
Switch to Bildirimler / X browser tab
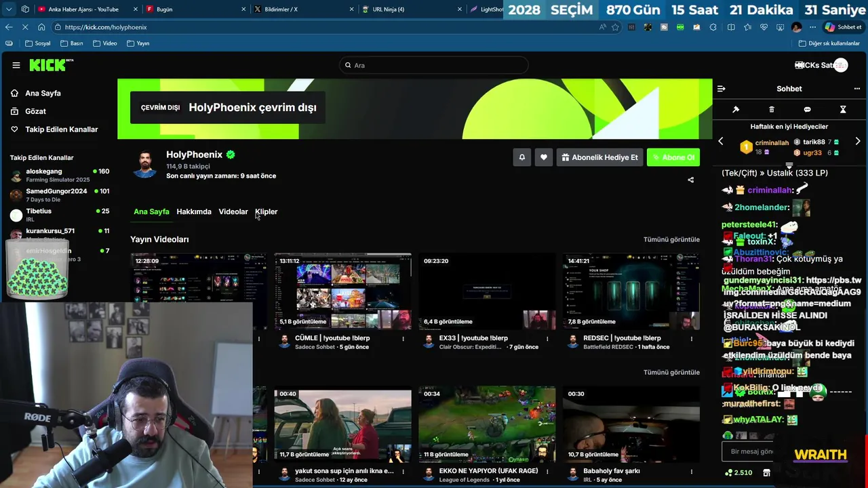304,9
